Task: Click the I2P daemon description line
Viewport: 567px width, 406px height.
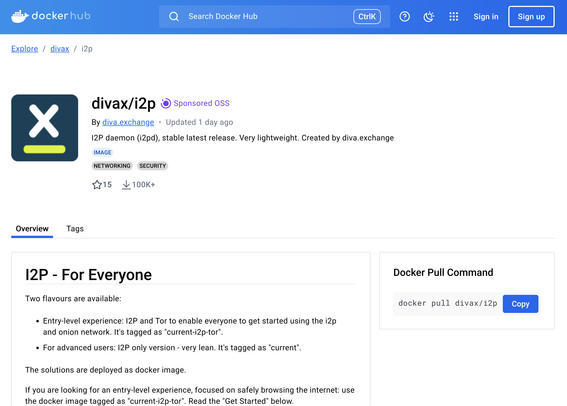Action: point(243,138)
